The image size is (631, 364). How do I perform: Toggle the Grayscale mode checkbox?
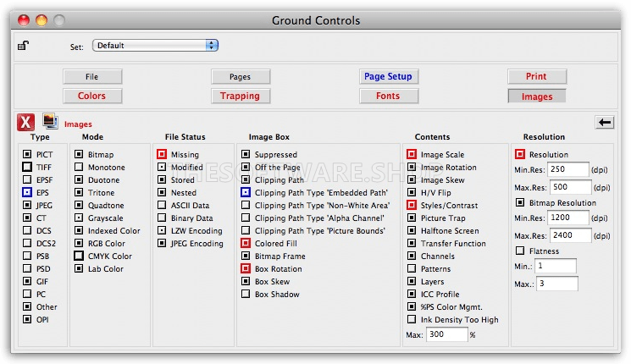click(x=79, y=218)
